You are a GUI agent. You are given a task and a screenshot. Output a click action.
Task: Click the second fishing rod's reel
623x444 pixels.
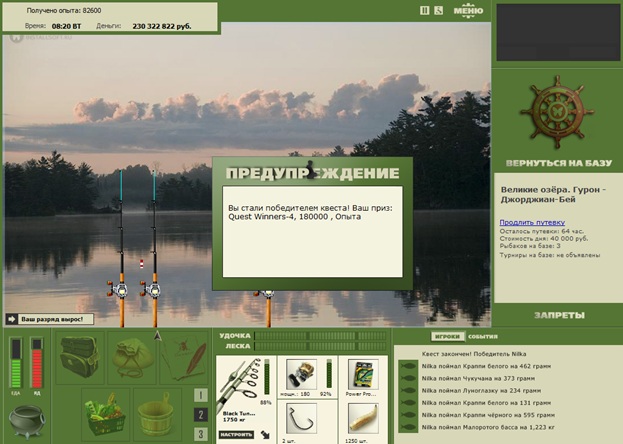tap(151, 289)
